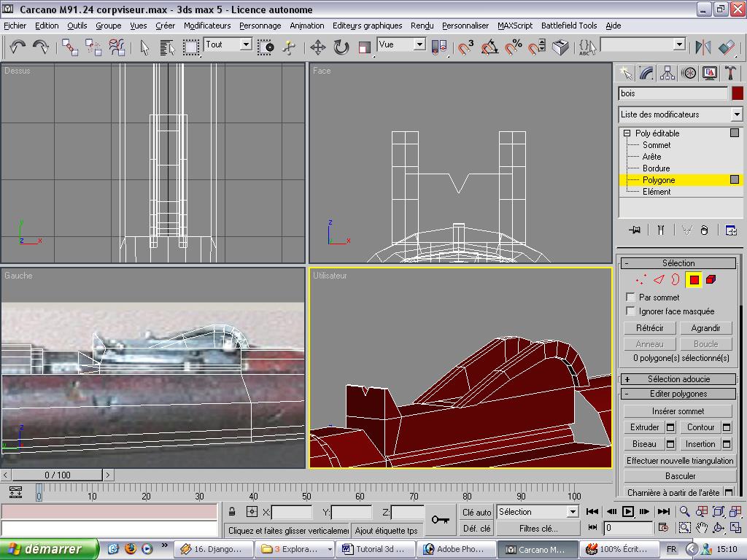The width and height of the screenshot is (747, 560).
Task: Toggle the Percent Snap magnet
Action: [x=513, y=47]
